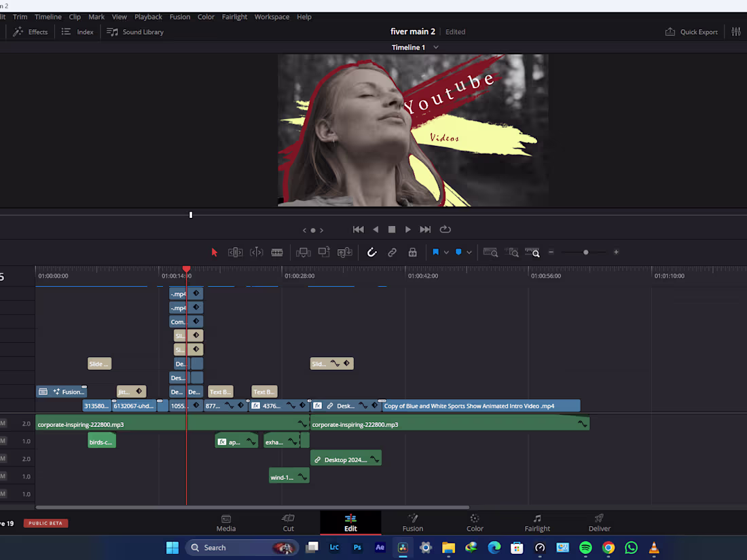Switch to the Fusion page
747x560 pixels.
pyautogui.click(x=412, y=523)
